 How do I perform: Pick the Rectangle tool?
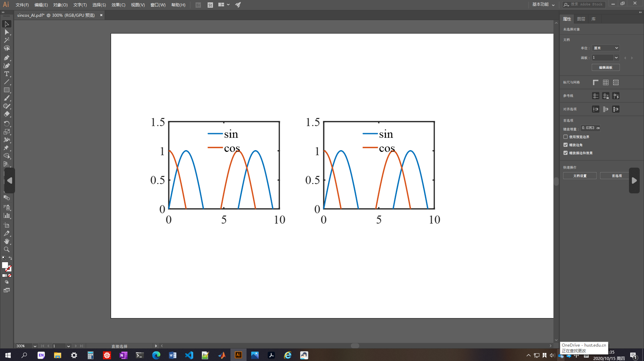point(6,90)
